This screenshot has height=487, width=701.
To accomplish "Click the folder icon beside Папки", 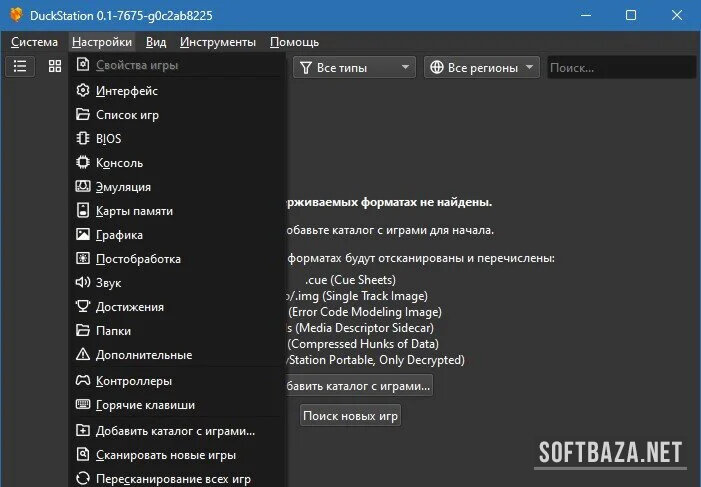I will [83, 330].
